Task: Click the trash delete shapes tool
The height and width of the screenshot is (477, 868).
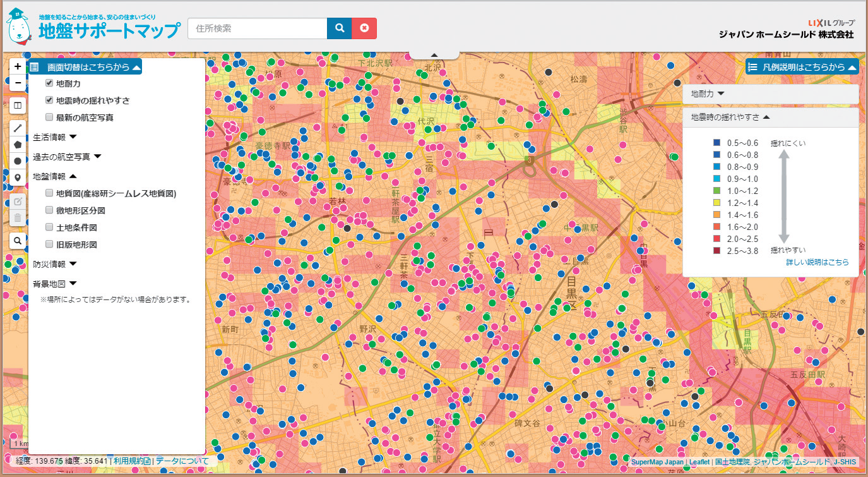Action: [18, 218]
